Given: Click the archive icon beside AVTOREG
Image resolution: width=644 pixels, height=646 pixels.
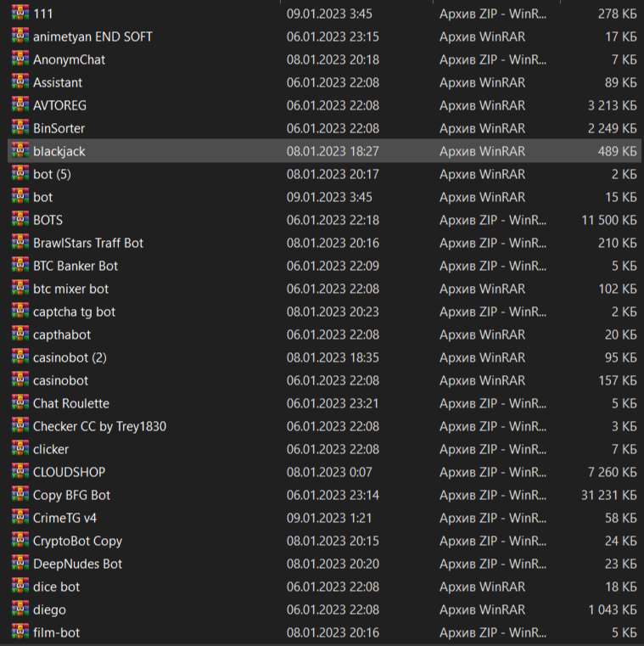Looking at the screenshot, I should pos(20,105).
